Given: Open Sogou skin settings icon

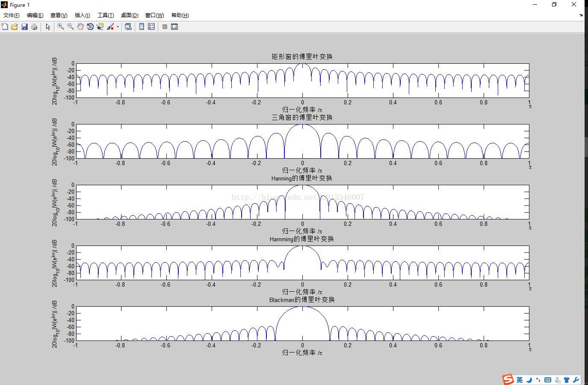Looking at the screenshot, I should coord(567,379).
